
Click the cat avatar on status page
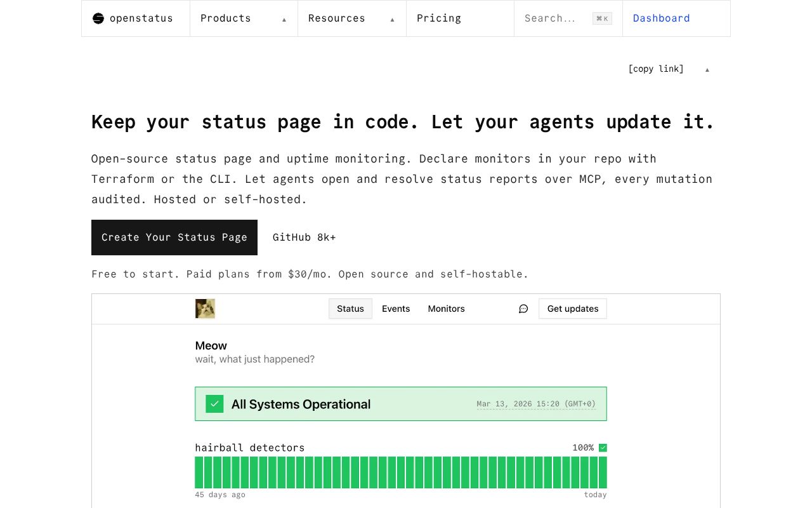pos(205,309)
